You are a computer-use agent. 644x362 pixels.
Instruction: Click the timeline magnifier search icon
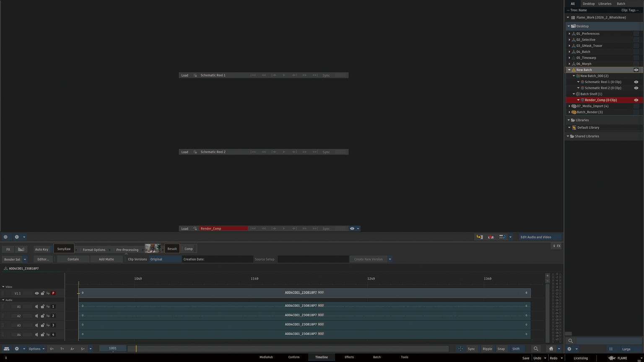[536, 349]
